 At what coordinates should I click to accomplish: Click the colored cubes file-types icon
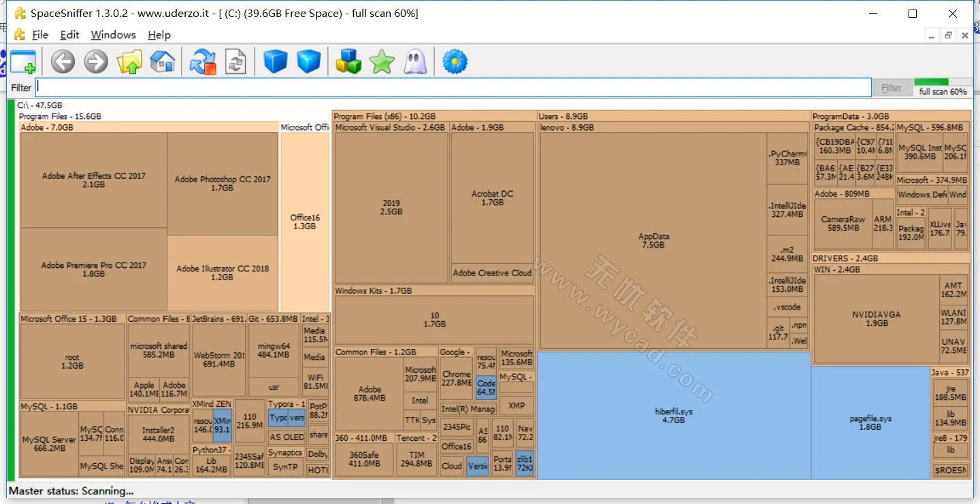[348, 61]
